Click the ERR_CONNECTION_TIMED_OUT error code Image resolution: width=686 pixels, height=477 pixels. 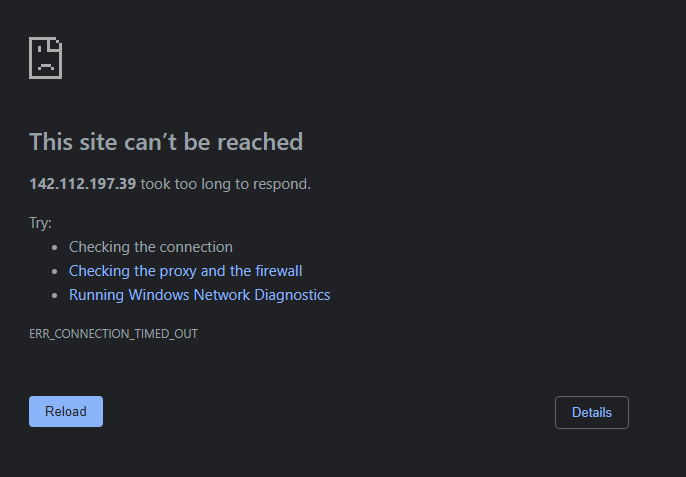pos(113,334)
